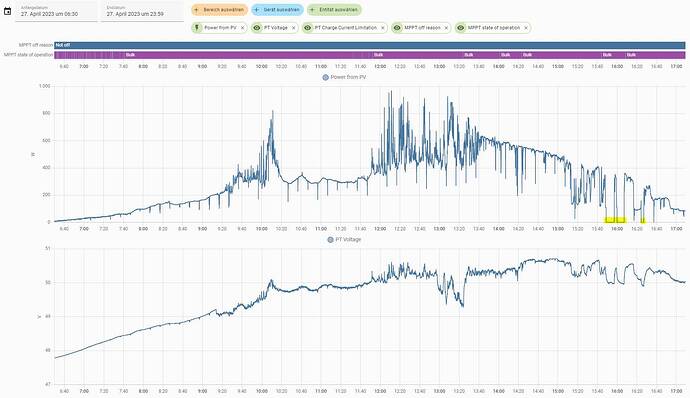
Task: Click eye icon on MPPT state of operation chip
Action: pos(461,28)
